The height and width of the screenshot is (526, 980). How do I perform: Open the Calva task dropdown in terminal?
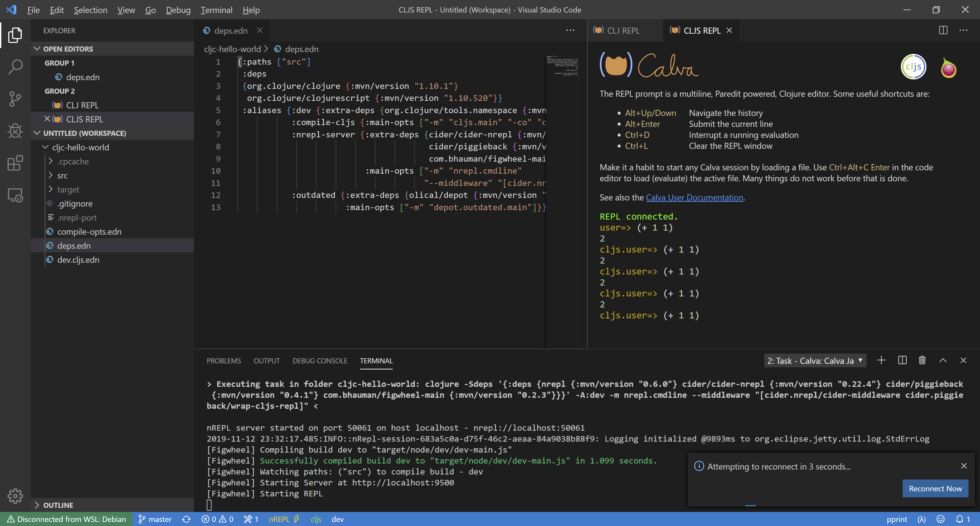point(815,361)
